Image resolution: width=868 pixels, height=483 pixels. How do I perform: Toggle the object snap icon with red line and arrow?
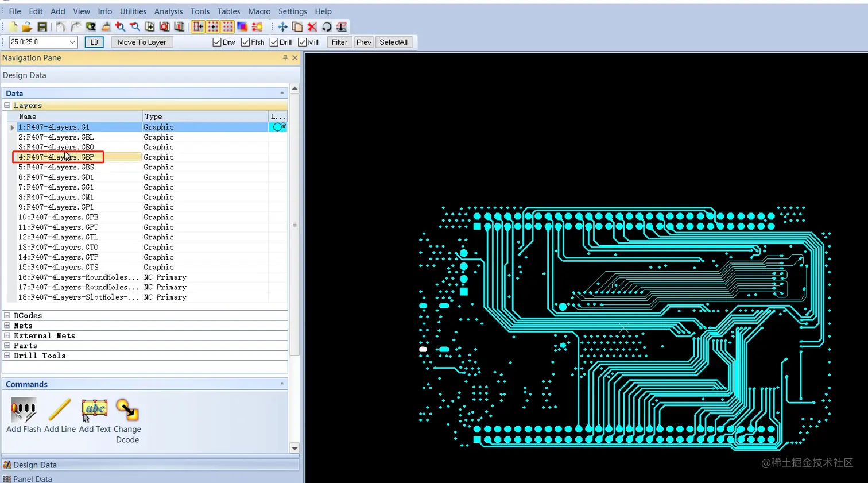coord(198,26)
